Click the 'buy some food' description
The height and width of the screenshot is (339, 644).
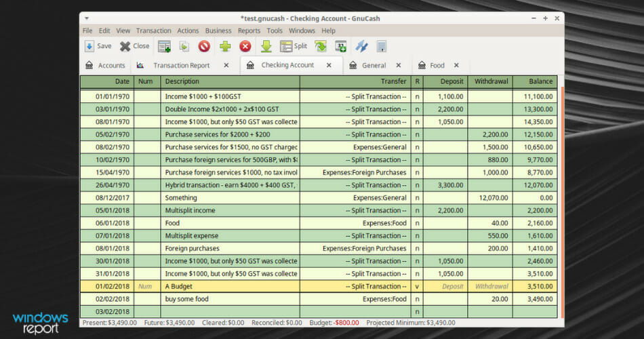[186, 299]
